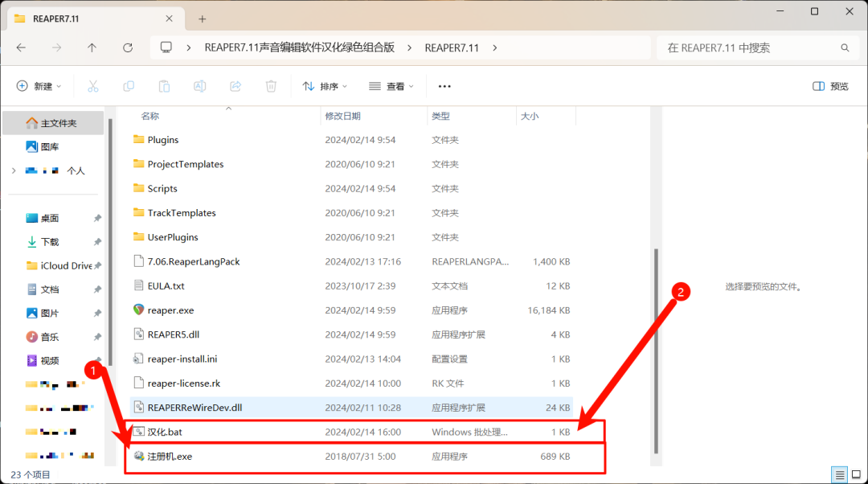Refresh the current folder view
Viewport: 868px width, 484px height.
click(128, 47)
